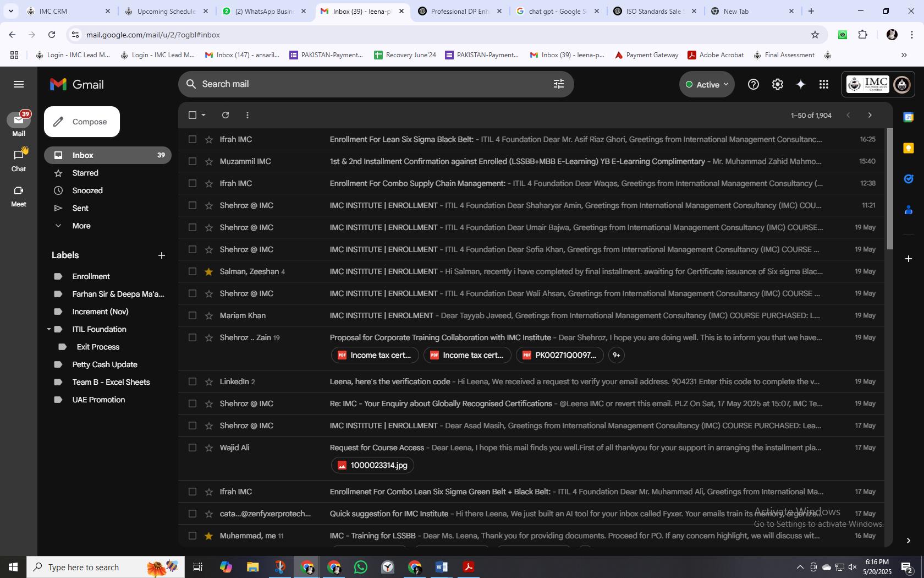Go to the older messages page arrow
The width and height of the screenshot is (924, 578).
click(870, 115)
